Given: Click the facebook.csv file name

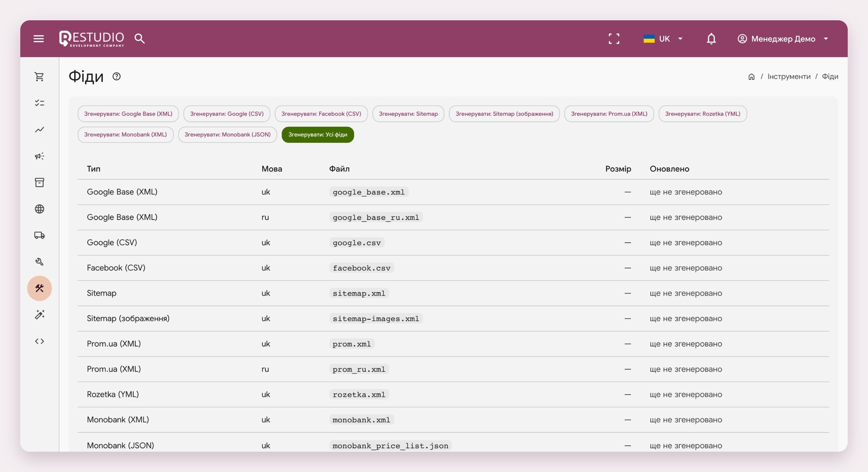Looking at the screenshot, I should (362, 268).
